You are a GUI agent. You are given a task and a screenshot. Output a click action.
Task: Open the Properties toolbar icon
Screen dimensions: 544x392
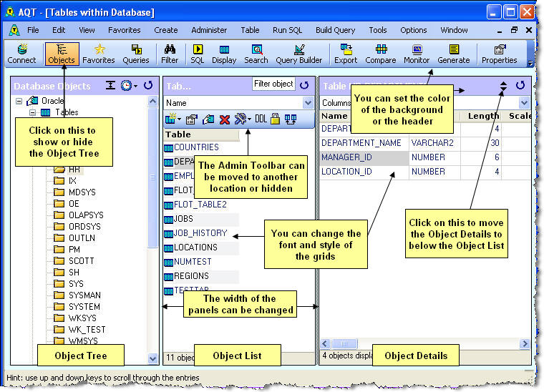500,54
